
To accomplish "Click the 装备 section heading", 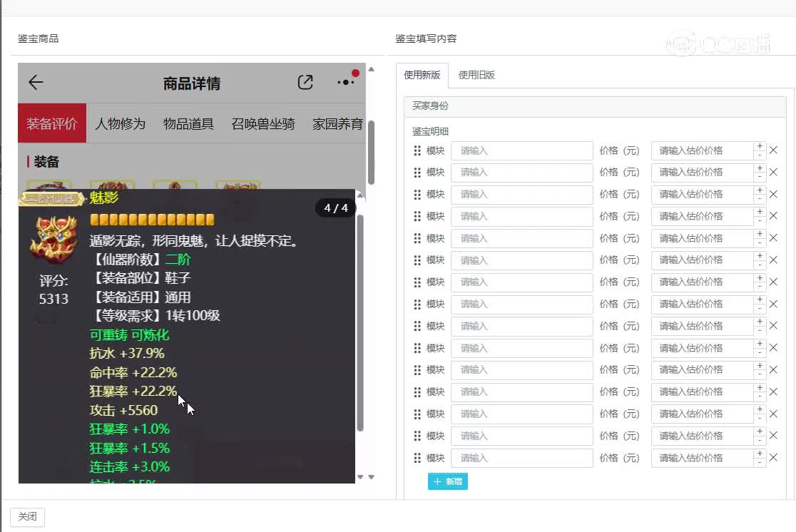I will point(46,162).
